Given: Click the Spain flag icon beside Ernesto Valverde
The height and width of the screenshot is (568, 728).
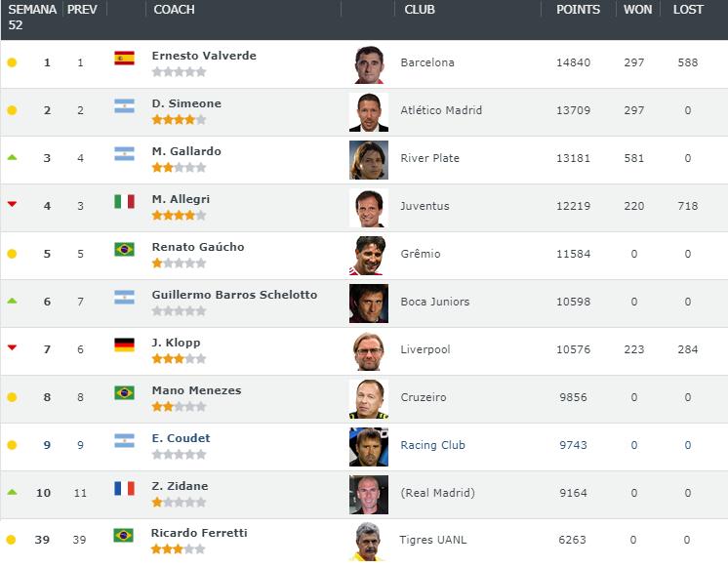Looking at the screenshot, I should pyautogui.click(x=125, y=58).
